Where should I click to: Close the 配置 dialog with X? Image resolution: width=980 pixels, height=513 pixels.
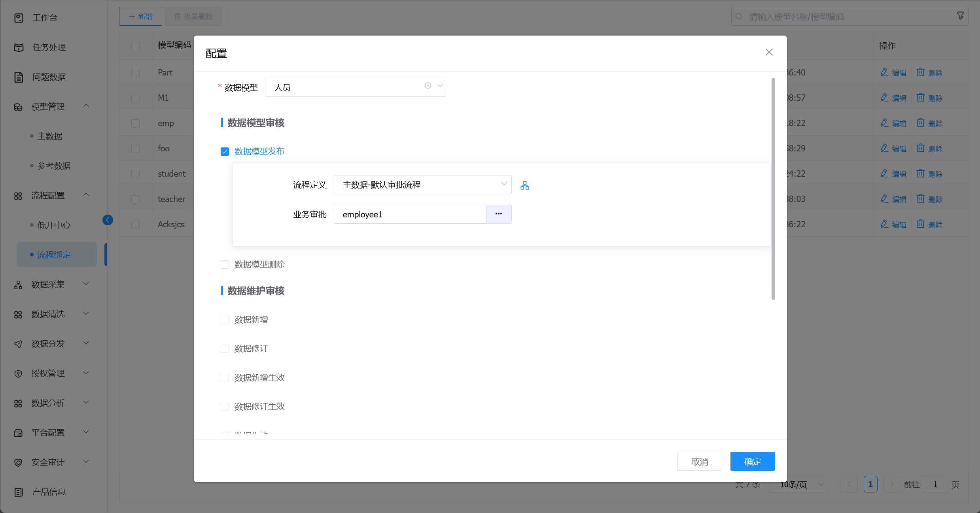tap(769, 52)
